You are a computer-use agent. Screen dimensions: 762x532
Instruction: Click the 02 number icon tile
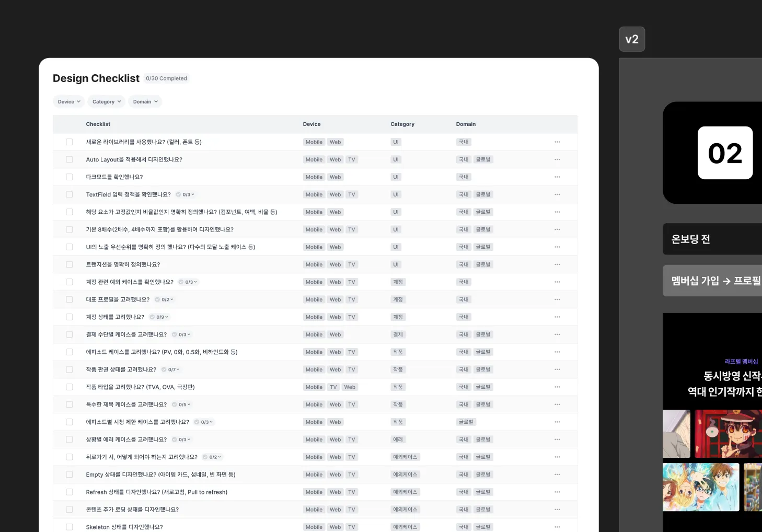tap(725, 153)
